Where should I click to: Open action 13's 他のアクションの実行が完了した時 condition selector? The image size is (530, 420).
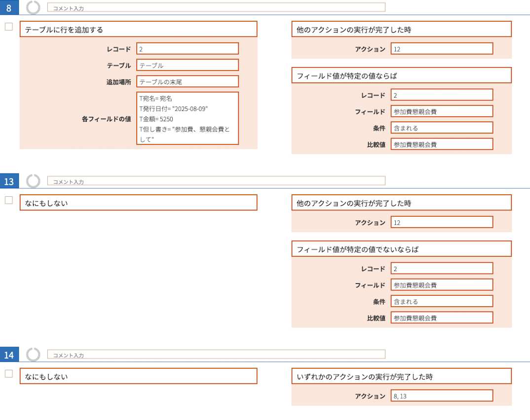(x=402, y=203)
